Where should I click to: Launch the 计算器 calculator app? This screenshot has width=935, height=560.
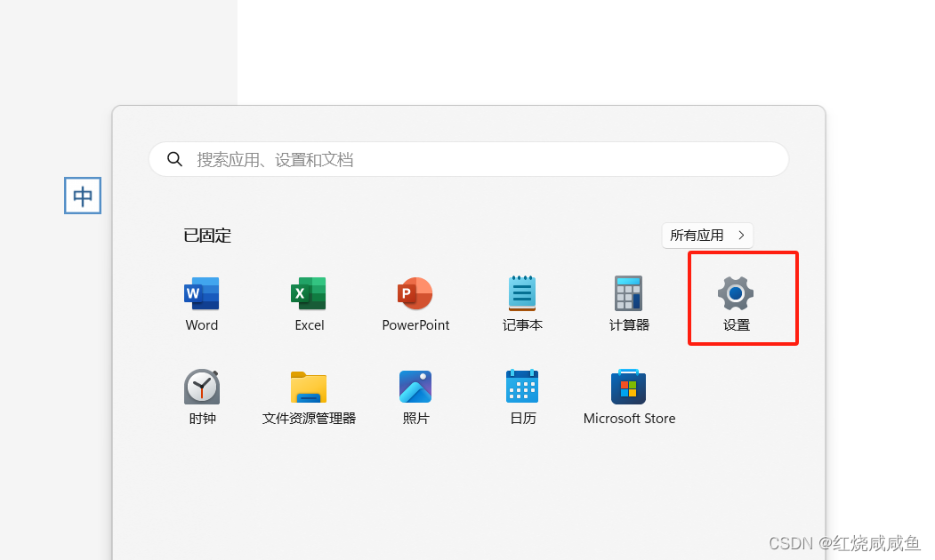[x=629, y=302]
